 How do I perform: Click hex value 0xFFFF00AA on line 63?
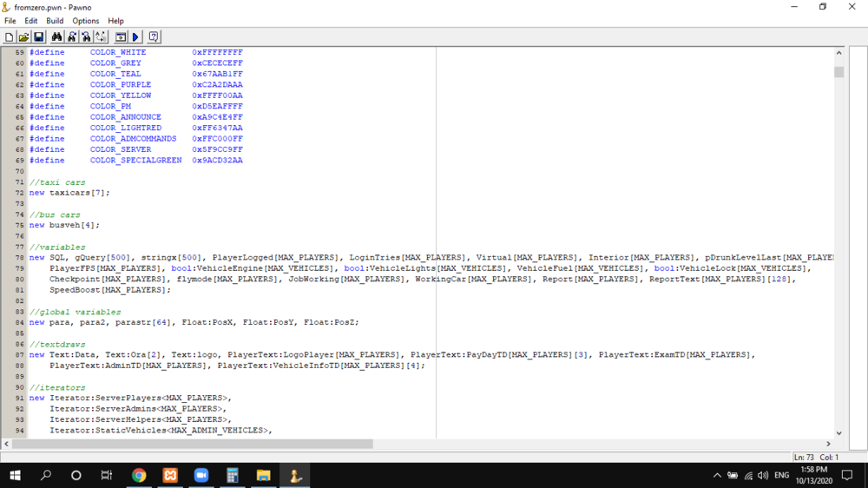[x=218, y=96]
